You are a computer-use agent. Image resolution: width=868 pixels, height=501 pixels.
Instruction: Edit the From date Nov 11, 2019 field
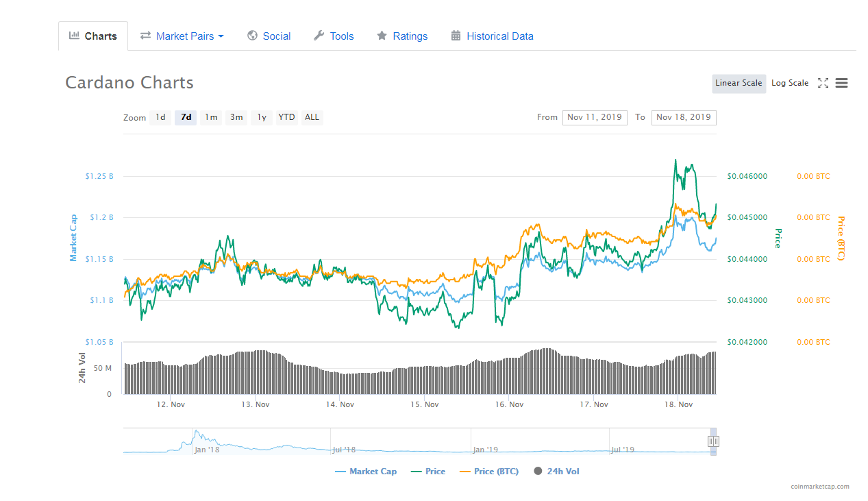(x=595, y=117)
